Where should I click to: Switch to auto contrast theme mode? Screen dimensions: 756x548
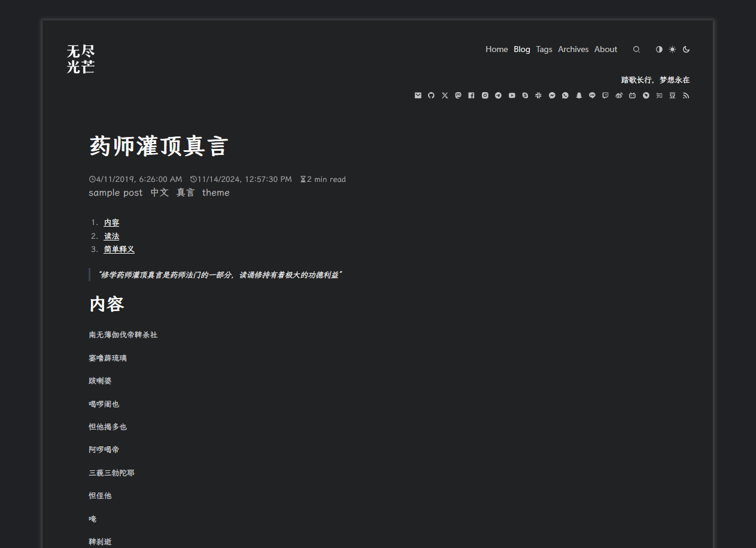(x=659, y=50)
